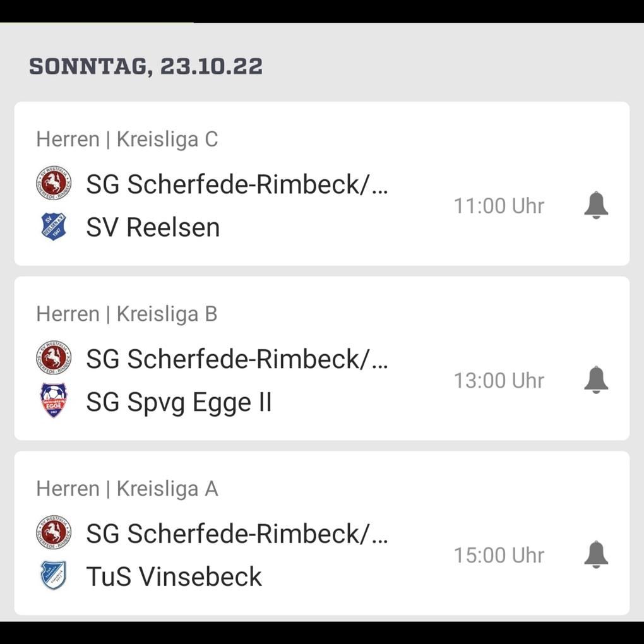Click the TuS Vinsebeck club crest
644x644 pixels.
(54, 576)
